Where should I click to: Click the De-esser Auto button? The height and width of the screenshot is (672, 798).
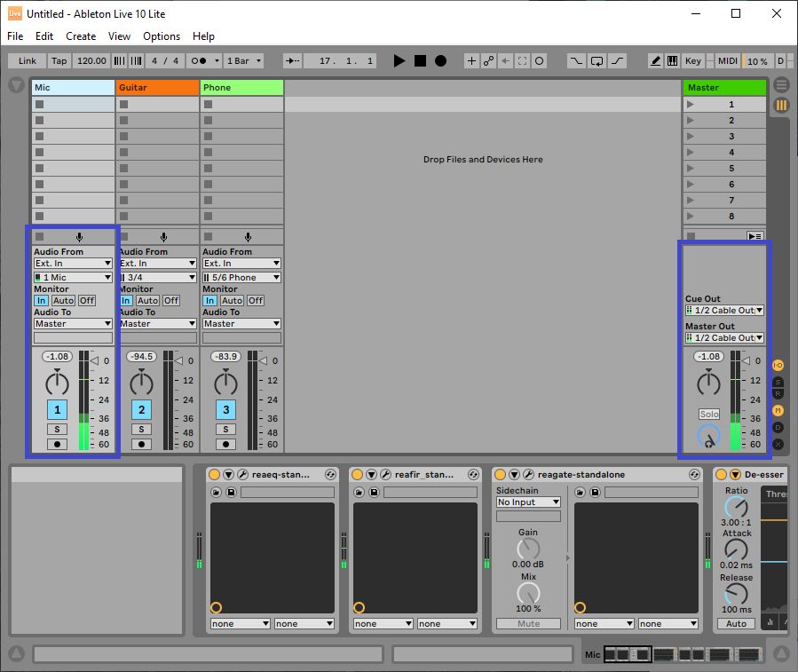pos(736,624)
